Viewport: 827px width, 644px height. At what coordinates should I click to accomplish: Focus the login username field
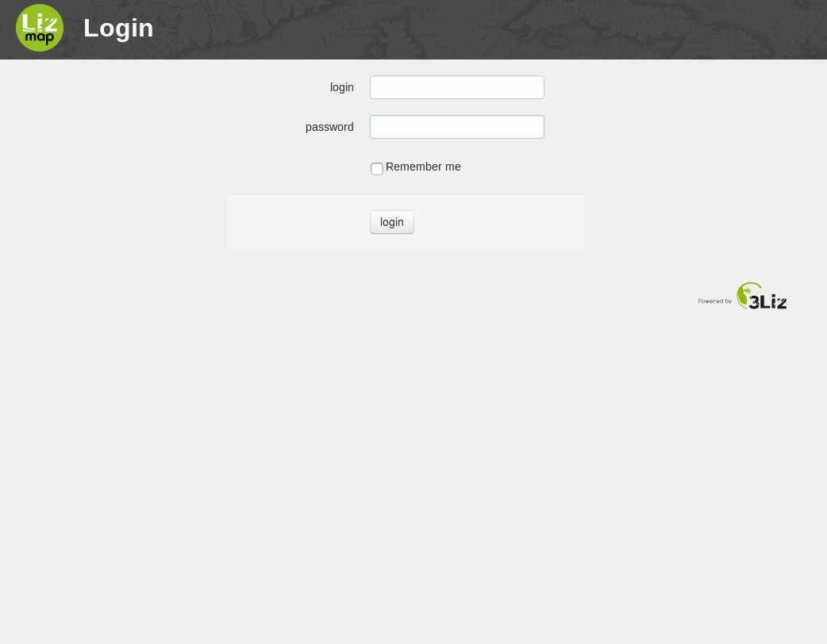click(x=456, y=87)
